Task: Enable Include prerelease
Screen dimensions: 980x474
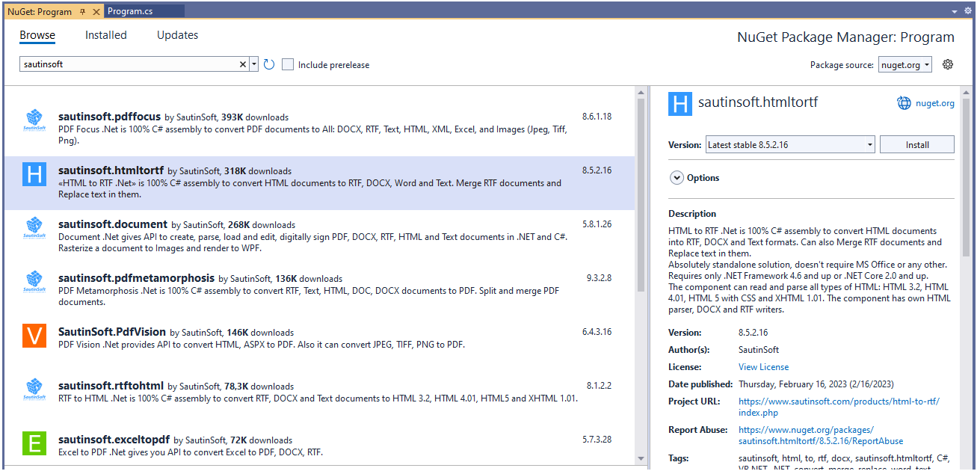Action: click(288, 64)
